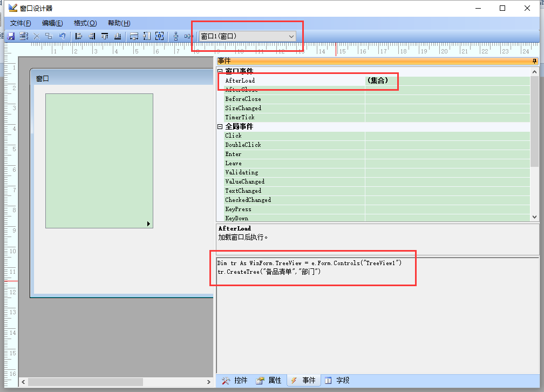Maximize the 窗口设计器 window

click(502, 8)
